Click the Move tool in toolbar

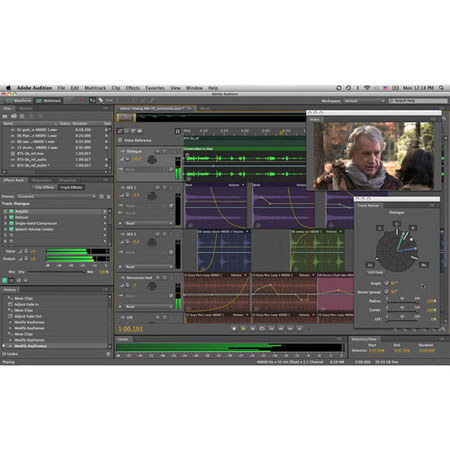[x=92, y=100]
